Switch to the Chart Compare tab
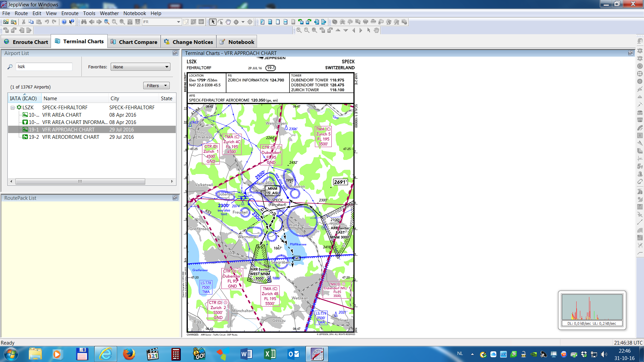Screen dimensions: 644x362 [134, 42]
